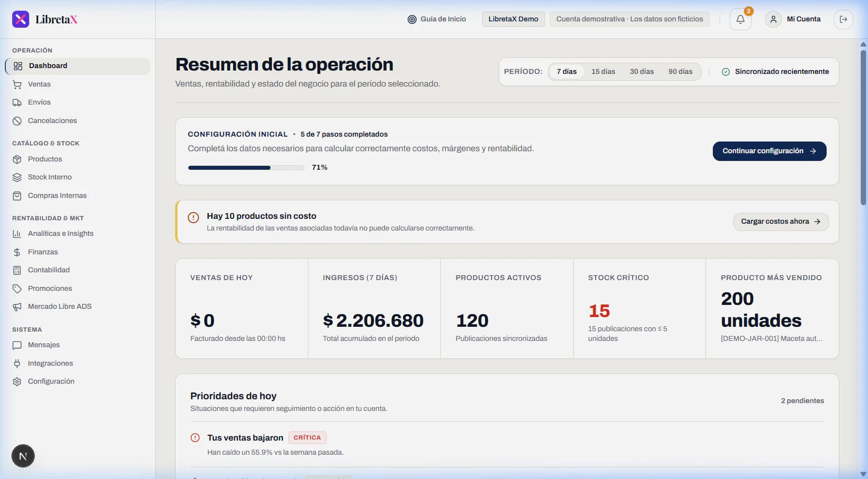This screenshot has height=479, width=868.
Task: Open the Guía de Inicio link
Action: [x=436, y=19]
